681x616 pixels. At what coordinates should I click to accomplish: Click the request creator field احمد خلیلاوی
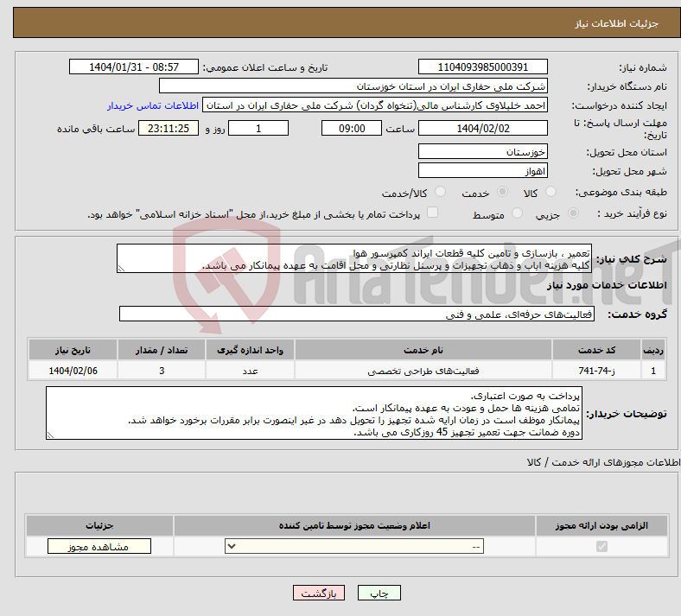coord(375,105)
